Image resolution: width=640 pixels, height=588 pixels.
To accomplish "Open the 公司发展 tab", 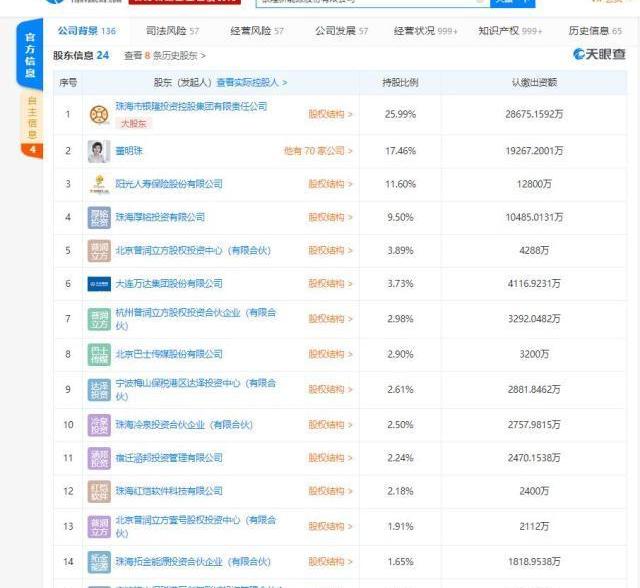I will [x=341, y=31].
